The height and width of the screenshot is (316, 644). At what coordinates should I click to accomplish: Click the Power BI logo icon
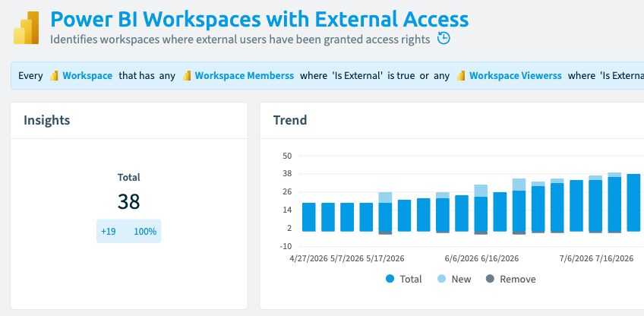point(27,27)
